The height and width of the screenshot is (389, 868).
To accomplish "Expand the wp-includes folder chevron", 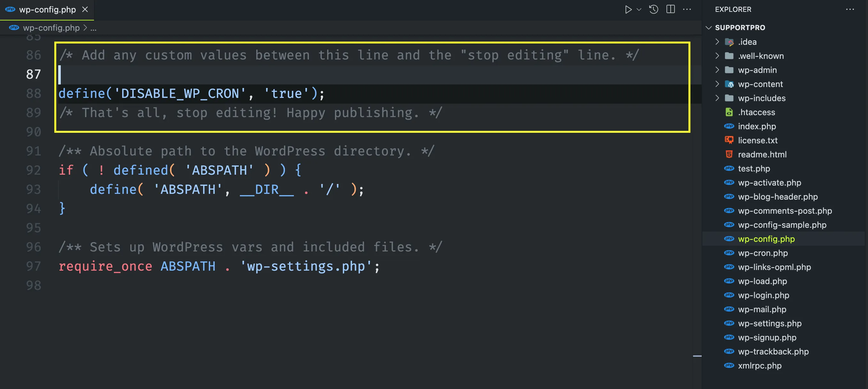I will click(717, 98).
